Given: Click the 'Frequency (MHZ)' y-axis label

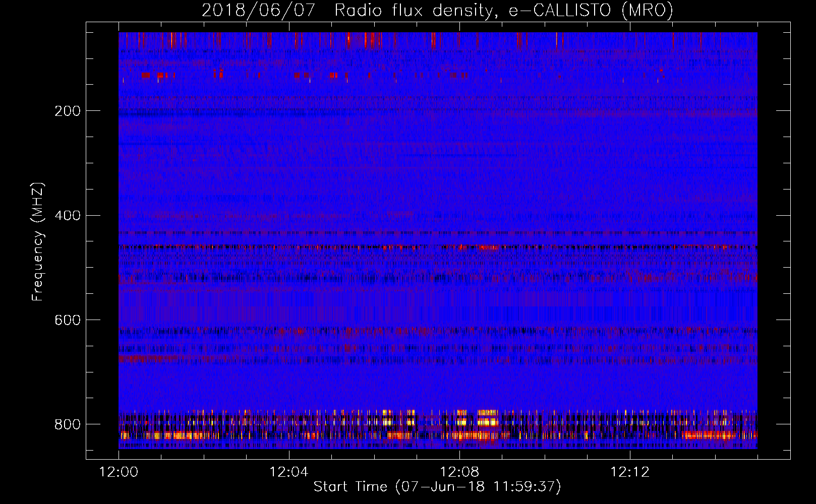Looking at the screenshot, I should coord(37,242).
